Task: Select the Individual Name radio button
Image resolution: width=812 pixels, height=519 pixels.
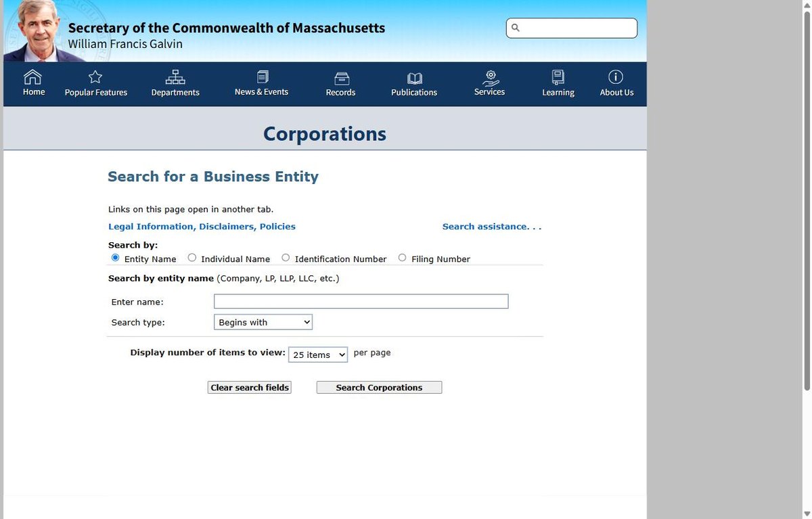Action: tap(192, 258)
